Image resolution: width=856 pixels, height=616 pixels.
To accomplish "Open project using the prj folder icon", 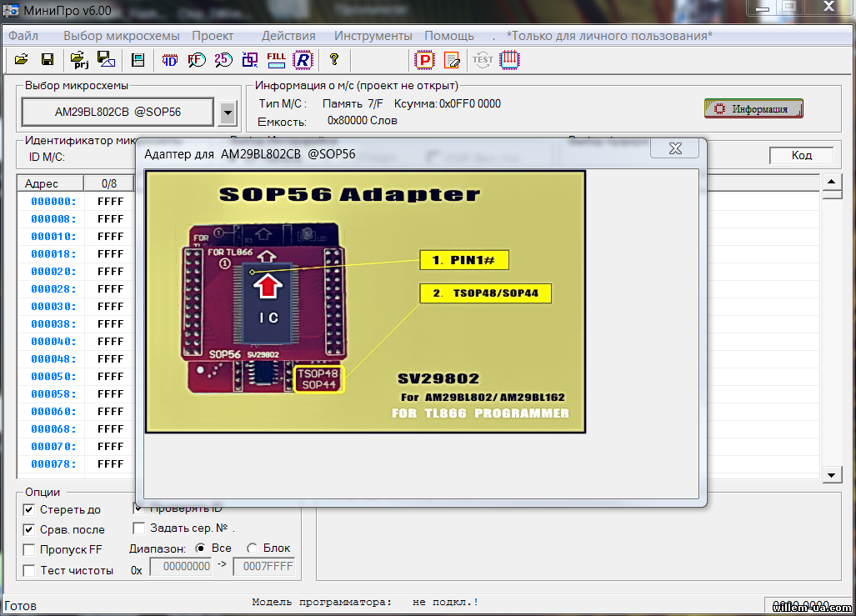I will (79, 59).
